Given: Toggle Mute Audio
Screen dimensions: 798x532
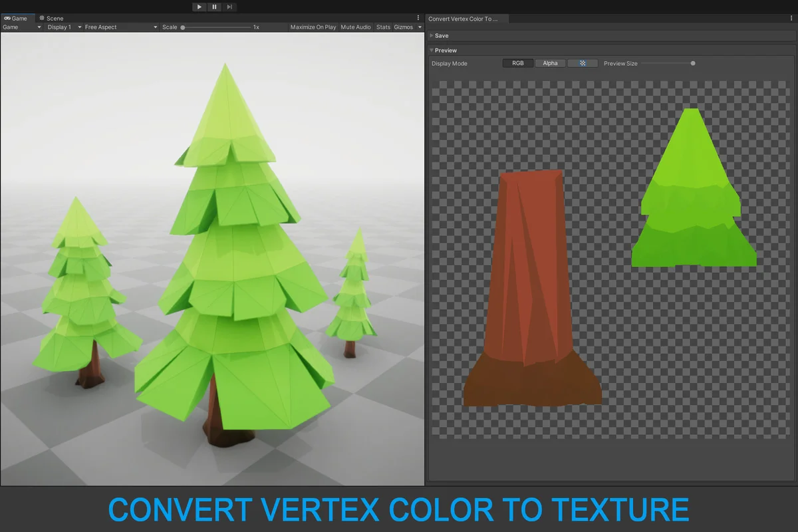Looking at the screenshot, I should [x=355, y=27].
